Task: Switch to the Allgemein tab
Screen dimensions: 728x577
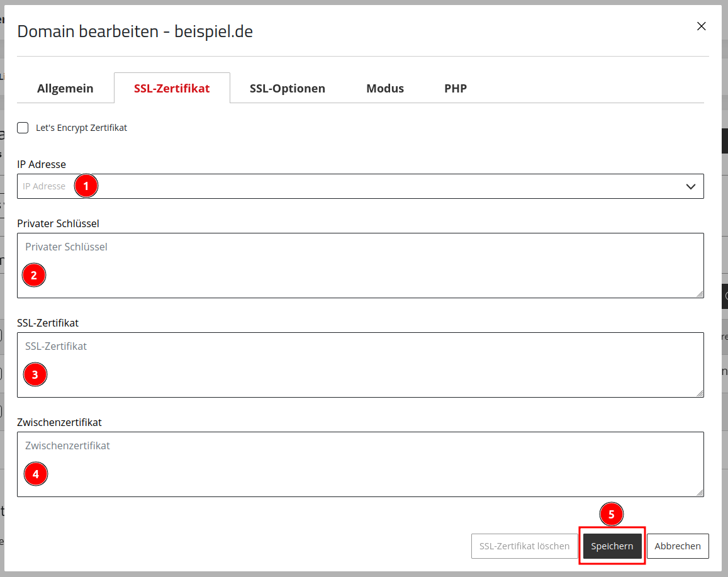Action: click(65, 88)
